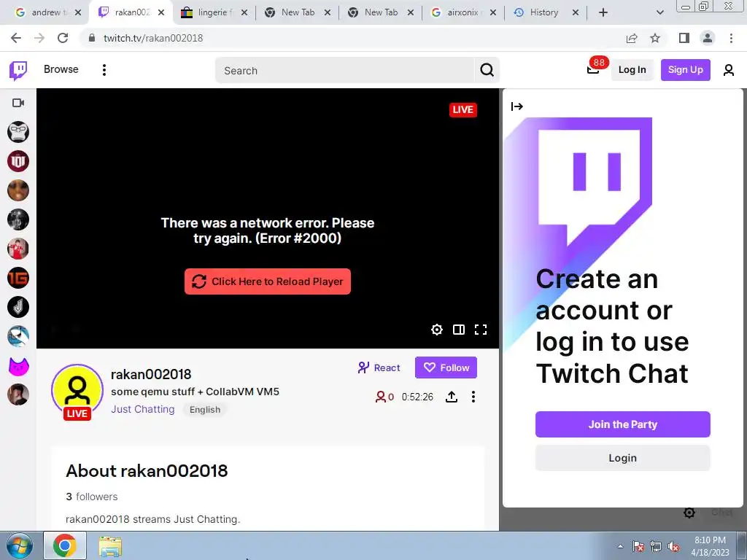Open the Just Chatting category link
Image resolution: width=747 pixels, height=560 pixels.
click(x=142, y=409)
